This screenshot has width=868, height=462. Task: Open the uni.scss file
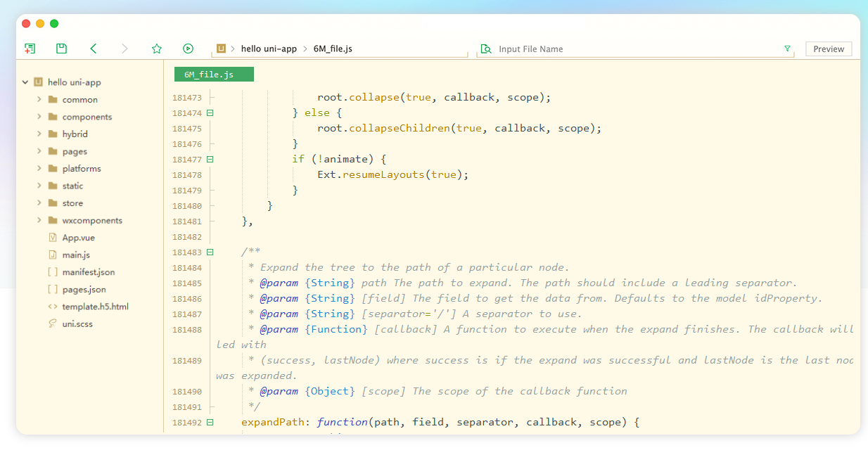(x=77, y=324)
